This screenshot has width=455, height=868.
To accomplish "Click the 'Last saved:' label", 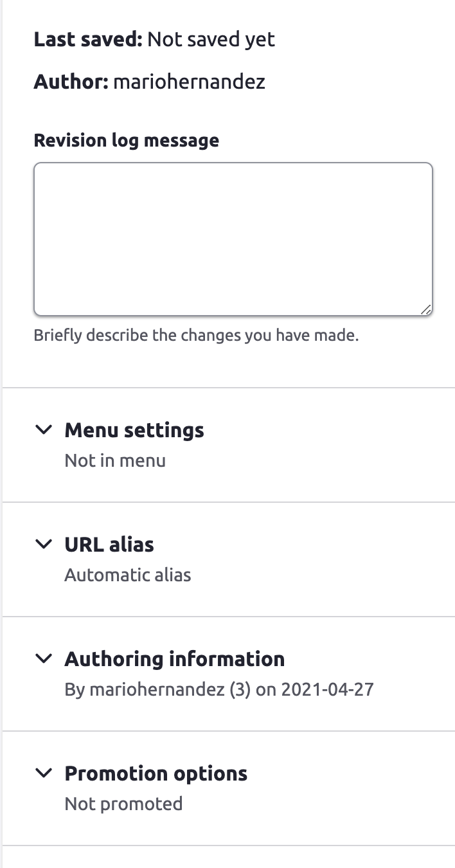I will (88, 40).
